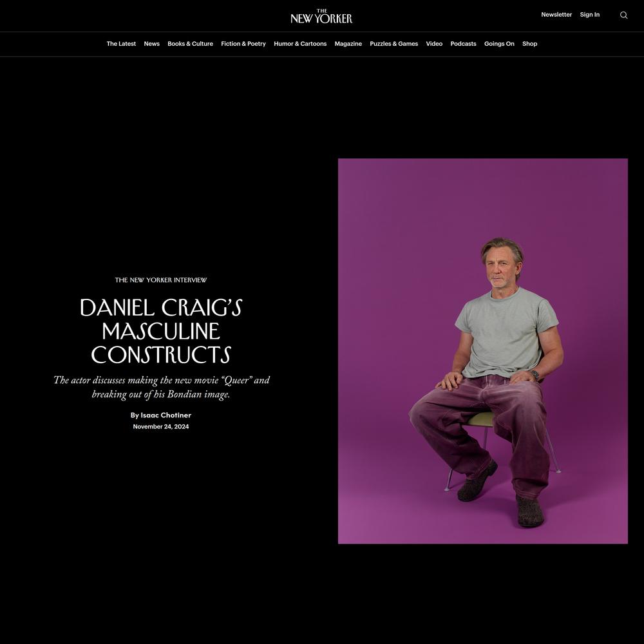Click the Daniel Craig portrait photo
644x644 pixels.
482,351
